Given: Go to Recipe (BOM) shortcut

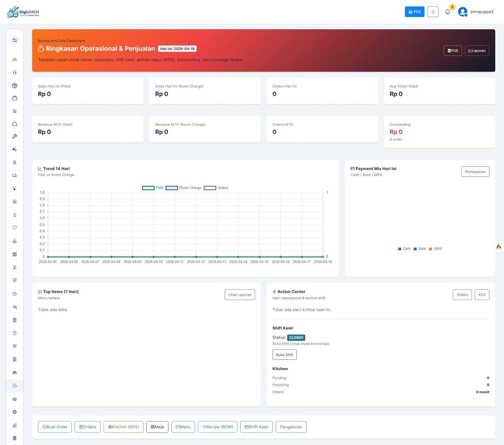Looking at the screenshot, I should coord(217,427).
